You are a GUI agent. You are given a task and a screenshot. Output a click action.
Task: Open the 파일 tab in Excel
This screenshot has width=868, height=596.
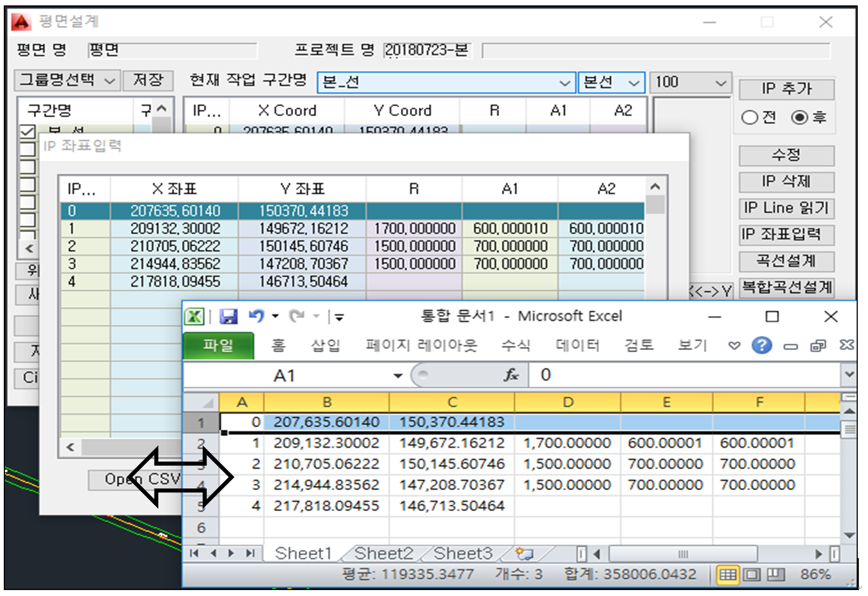218,345
